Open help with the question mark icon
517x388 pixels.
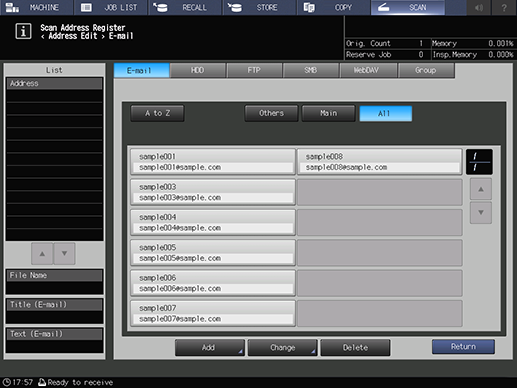click(504, 7)
